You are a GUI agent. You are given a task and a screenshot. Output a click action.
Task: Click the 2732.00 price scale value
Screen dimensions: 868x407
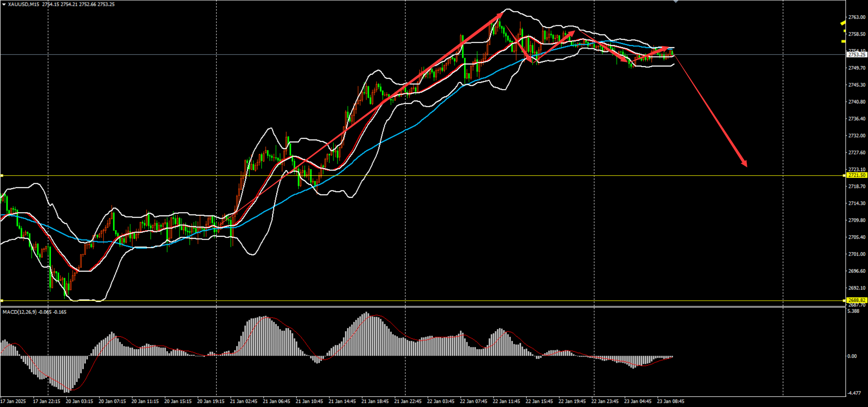[x=857, y=135]
